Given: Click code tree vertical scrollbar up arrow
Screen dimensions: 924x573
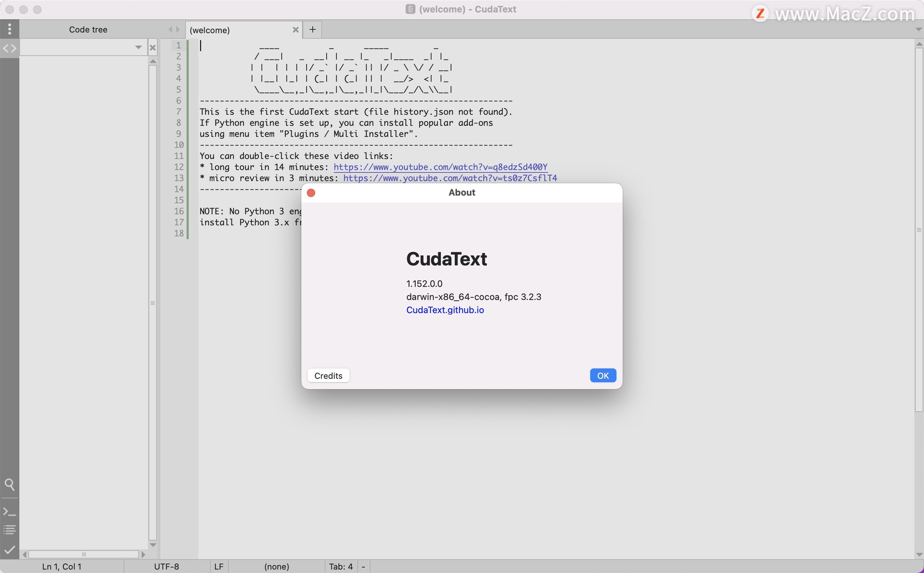Looking at the screenshot, I should click(x=153, y=61).
